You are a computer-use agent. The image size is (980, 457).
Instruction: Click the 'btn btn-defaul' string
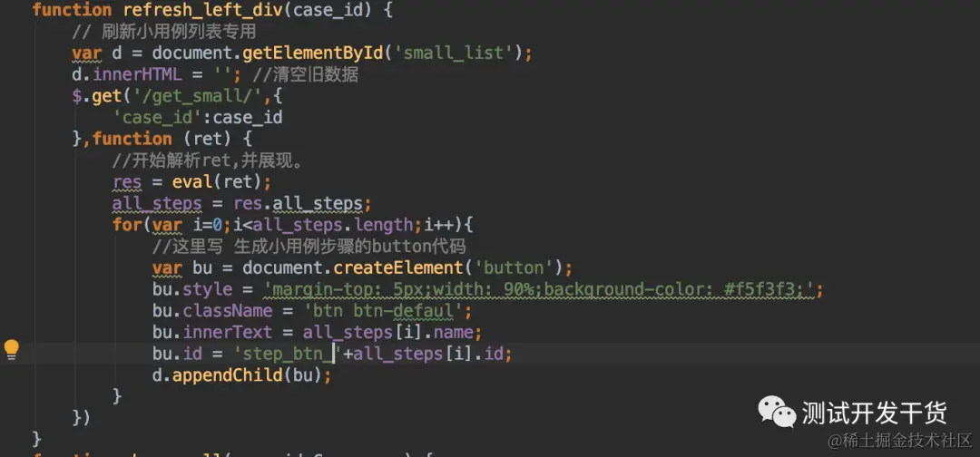click(x=383, y=311)
